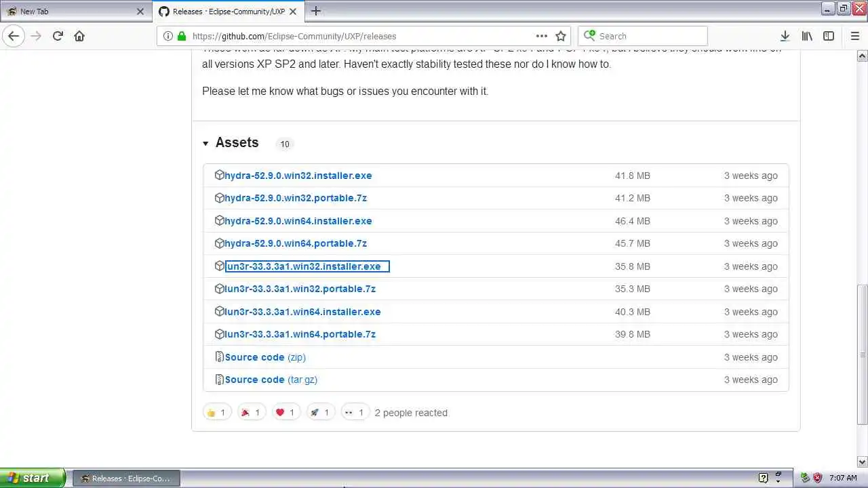Select the Releases Eclipse-Community tab
Viewport: 868px width, 488px height.
(229, 12)
